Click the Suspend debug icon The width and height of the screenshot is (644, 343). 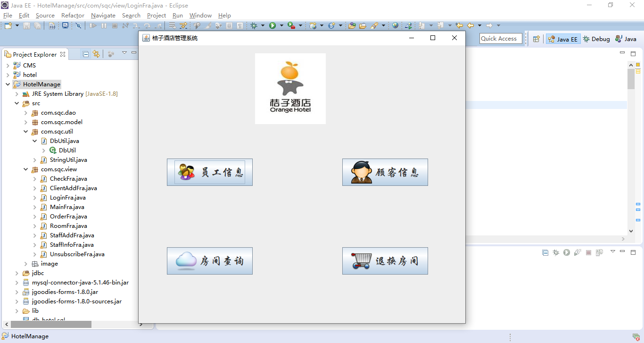point(104,26)
